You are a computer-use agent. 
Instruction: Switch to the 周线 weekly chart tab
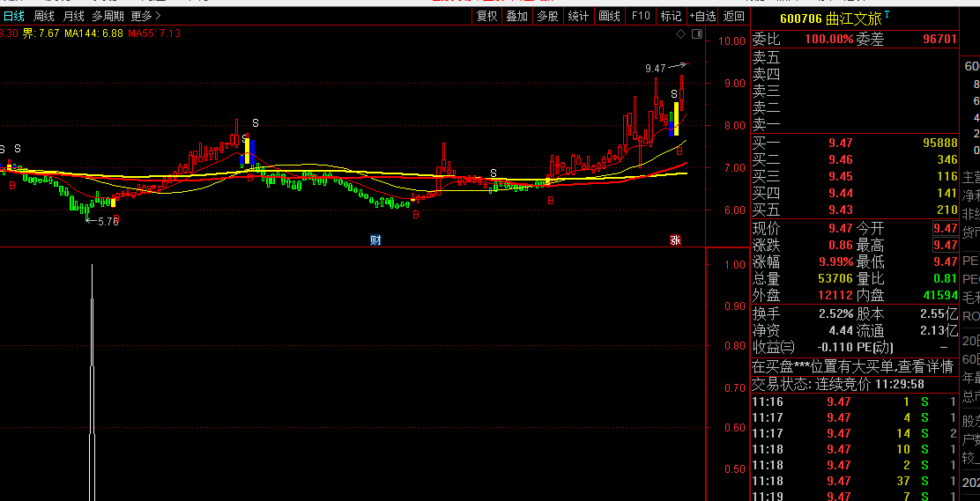[43, 16]
